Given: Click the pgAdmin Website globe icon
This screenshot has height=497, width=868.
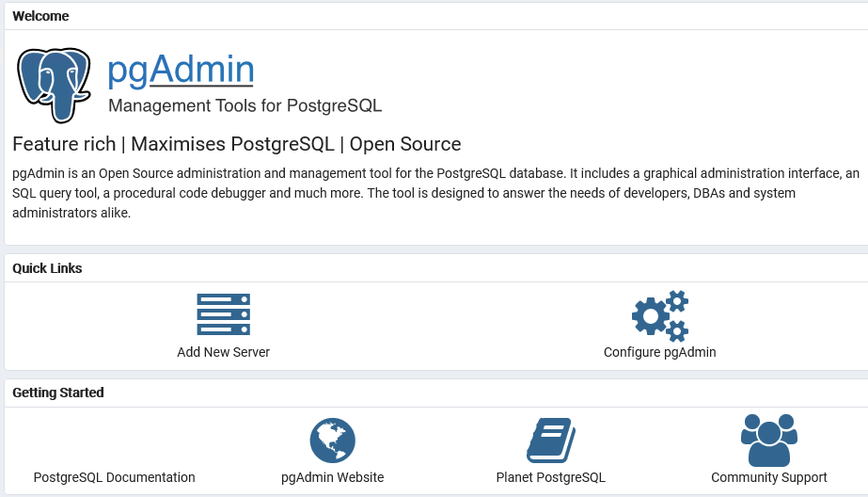Looking at the screenshot, I should pyautogui.click(x=332, y=441).
